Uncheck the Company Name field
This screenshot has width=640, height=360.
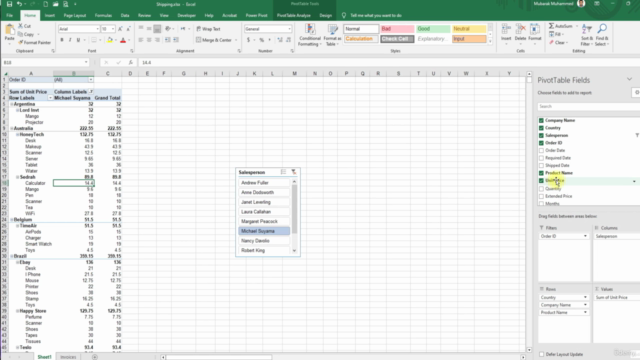(541, 120)
